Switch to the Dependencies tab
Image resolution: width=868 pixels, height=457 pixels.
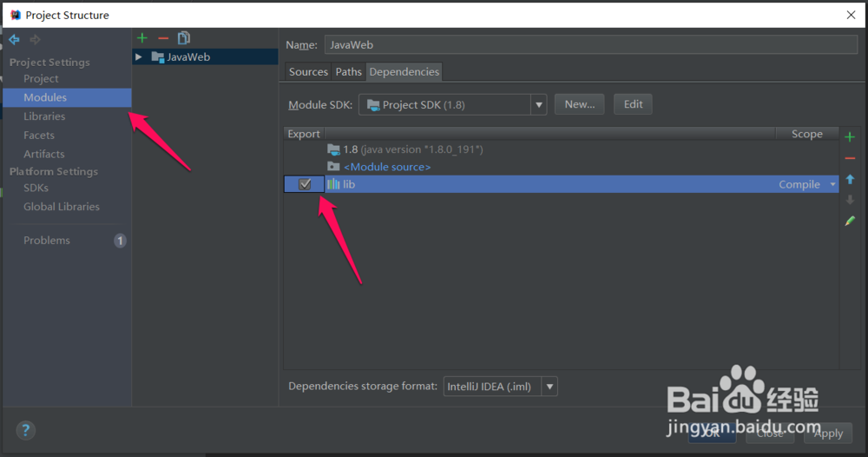click(404, 72)
